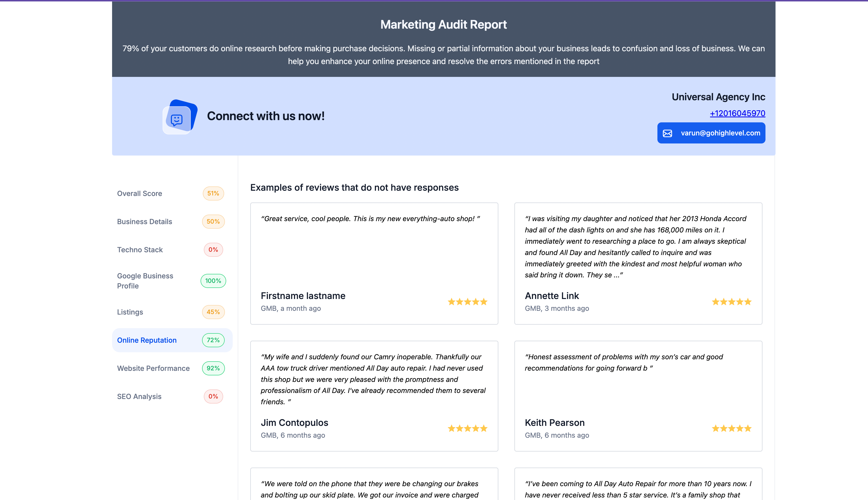Image resolution: width=868 pixels, height=500 pixels.
Task: Click the Annette Link review card
Action: coord(638,263)
